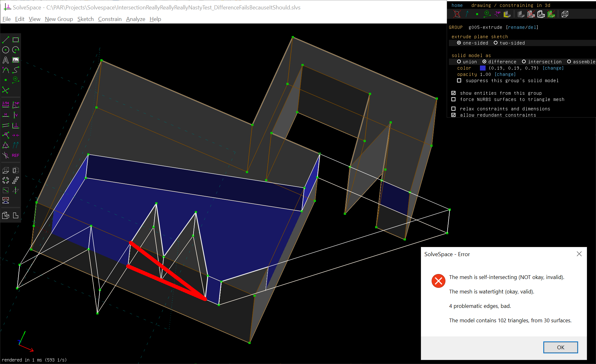Open the Analyze menu
The width and height of the screenshot is (596, 364).
pyautogui.click(x=136, y=19)
